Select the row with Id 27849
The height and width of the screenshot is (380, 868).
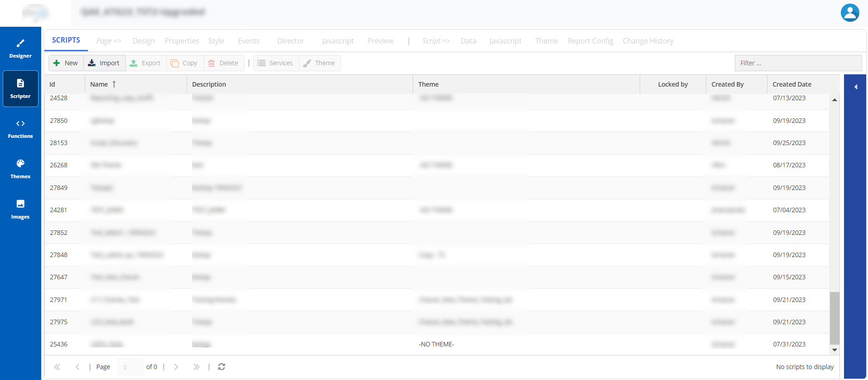pos(437,188)
